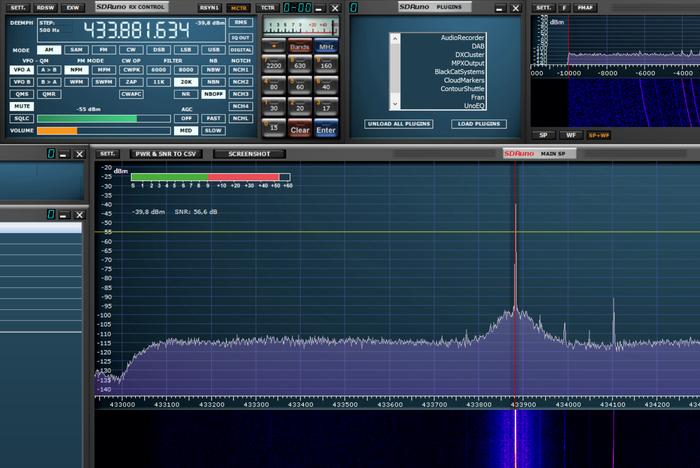Choose the 6000 filter bandwidth
This screenshot has height=468, width=700.
158,70
